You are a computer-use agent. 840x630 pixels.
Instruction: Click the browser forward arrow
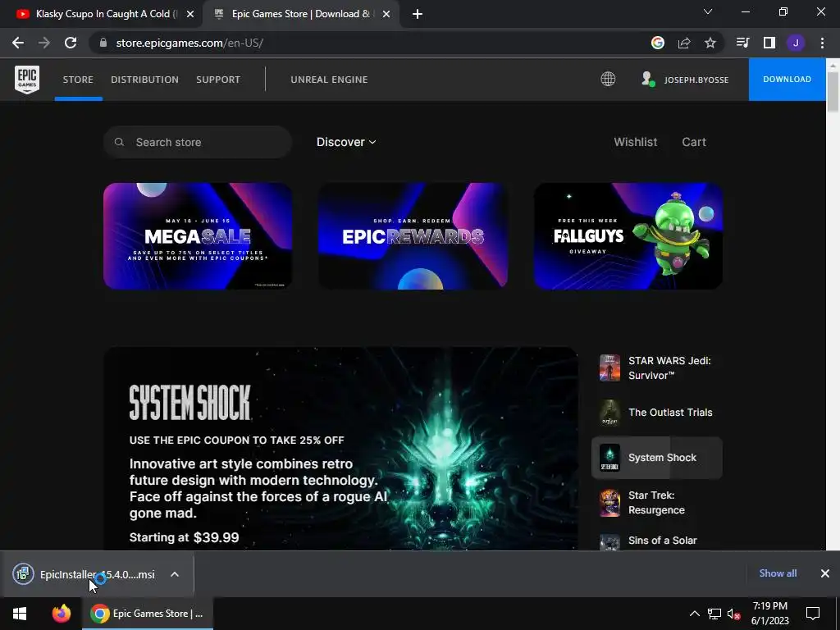pos(44,43)
